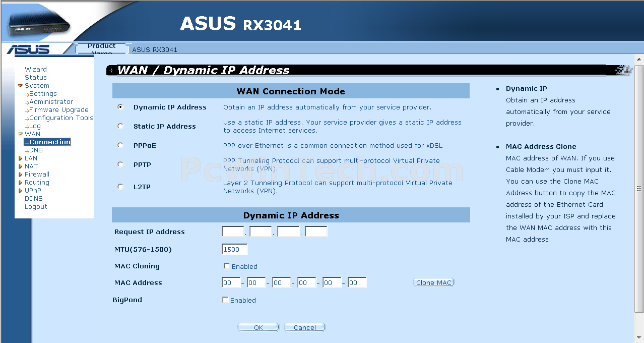
Task: Open Configuration Tools
Action: (x=61, y=118)
